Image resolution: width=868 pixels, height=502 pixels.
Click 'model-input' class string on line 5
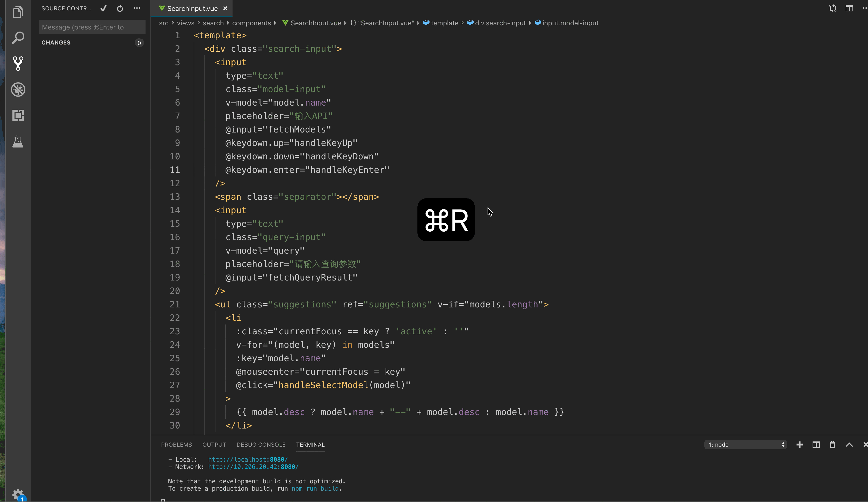(x=291, y=89)
